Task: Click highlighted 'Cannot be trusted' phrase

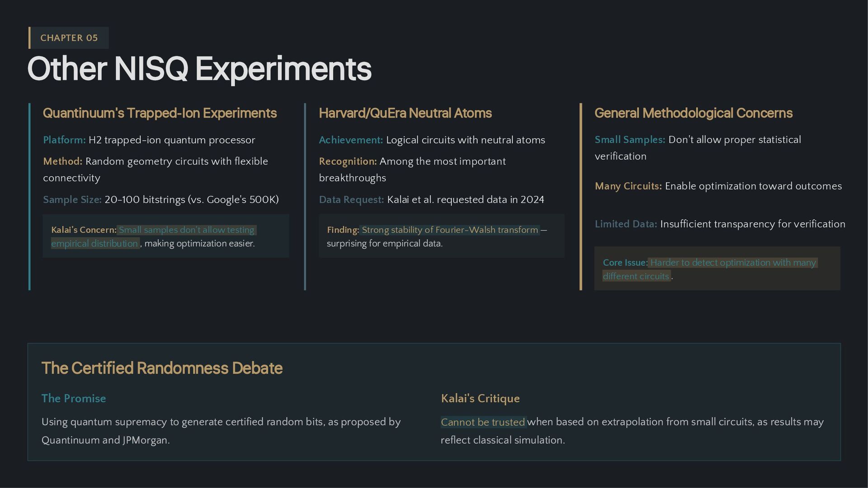Action: click(483, 422)
